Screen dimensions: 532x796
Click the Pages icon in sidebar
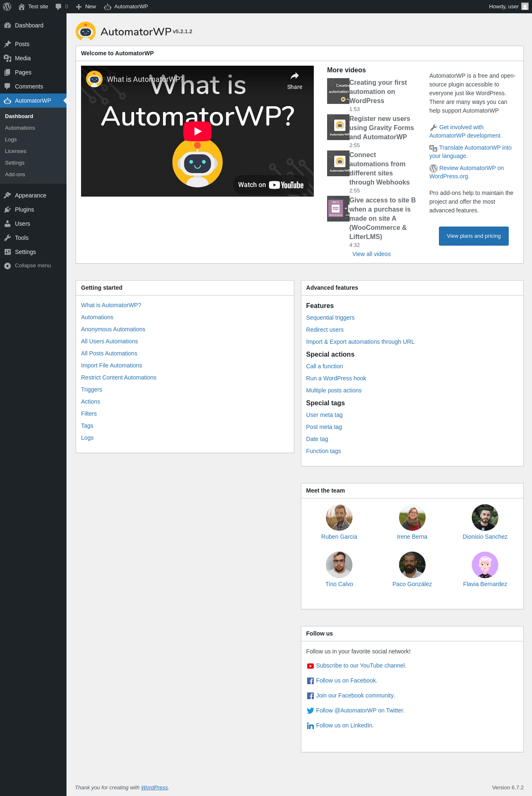coord(7,72)
